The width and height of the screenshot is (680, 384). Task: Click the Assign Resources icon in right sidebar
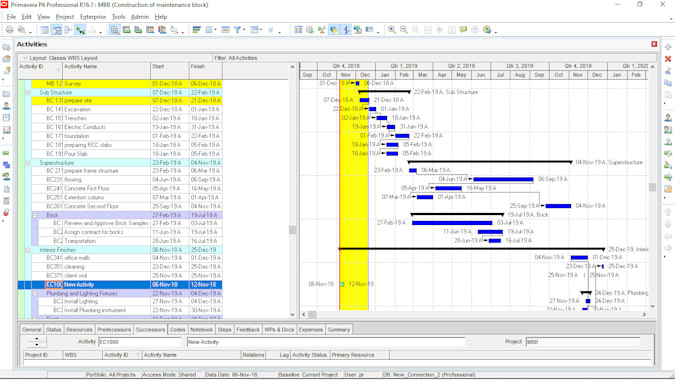point(668,118)
